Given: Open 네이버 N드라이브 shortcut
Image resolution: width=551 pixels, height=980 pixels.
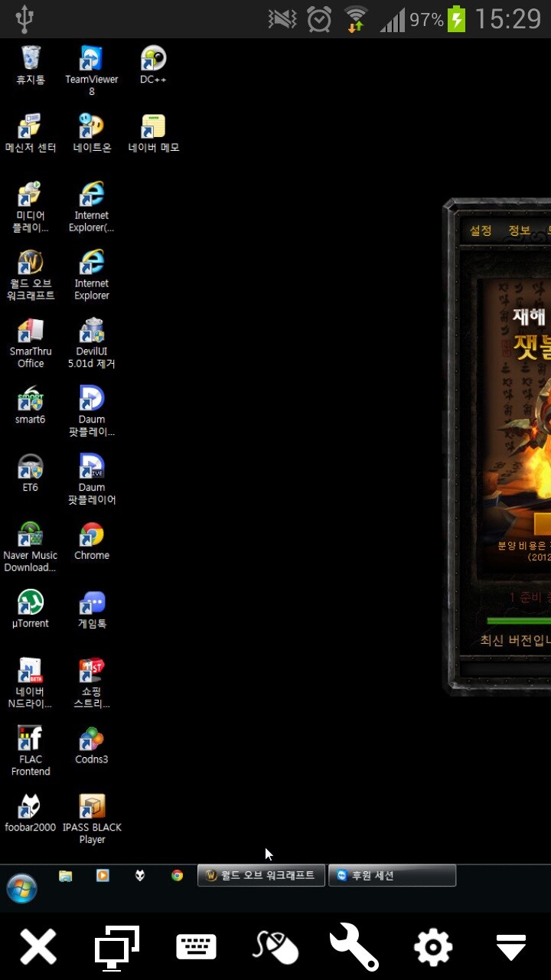Looking at the screenshot, I should tap(31, 683).
